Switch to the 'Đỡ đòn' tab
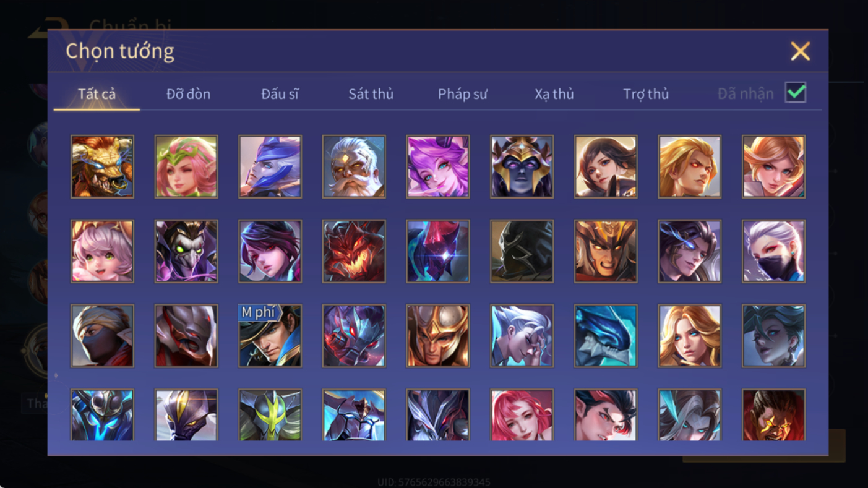 188,94
